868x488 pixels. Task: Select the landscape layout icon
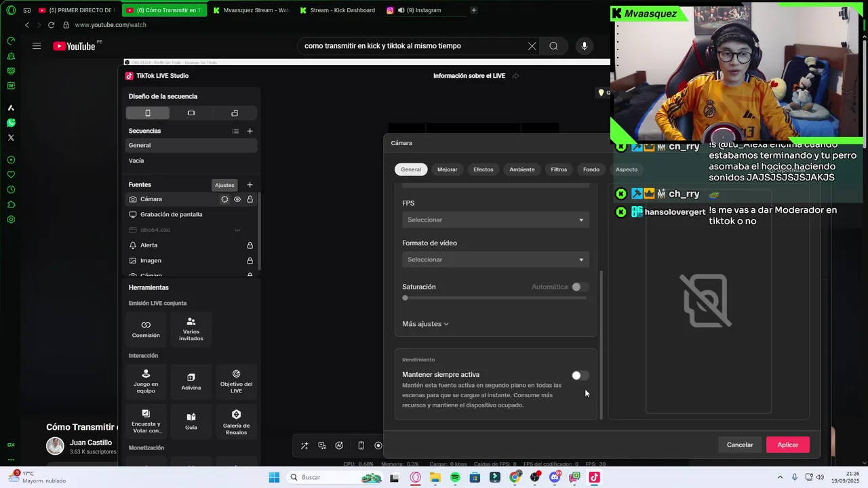pos(191,113)
